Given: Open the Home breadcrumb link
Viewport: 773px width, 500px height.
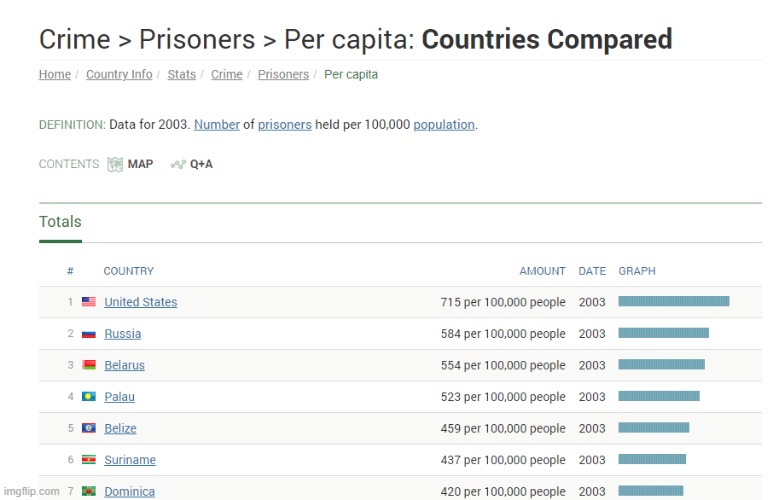Looking at the screenshot, I should coord(54,75).
